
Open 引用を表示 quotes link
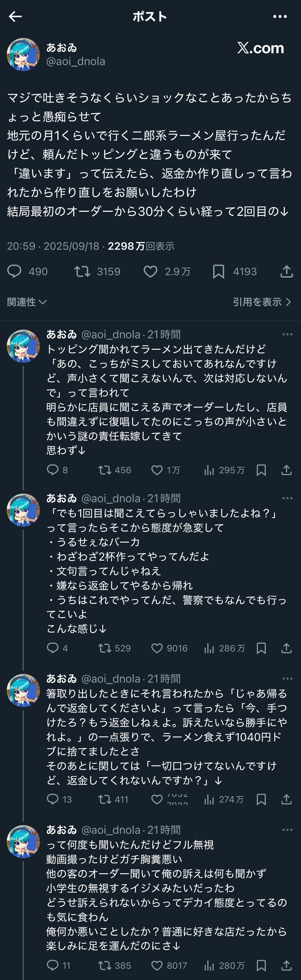tap(262, 302)
